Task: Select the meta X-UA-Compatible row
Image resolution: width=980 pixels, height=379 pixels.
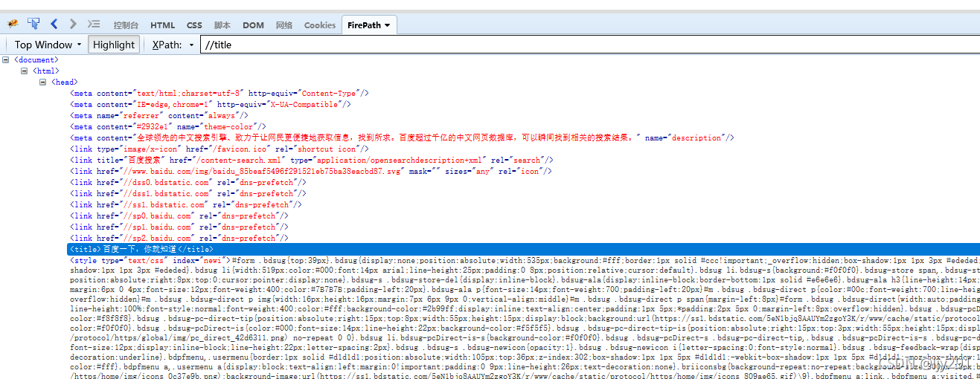Action: [x=211, y=104]
